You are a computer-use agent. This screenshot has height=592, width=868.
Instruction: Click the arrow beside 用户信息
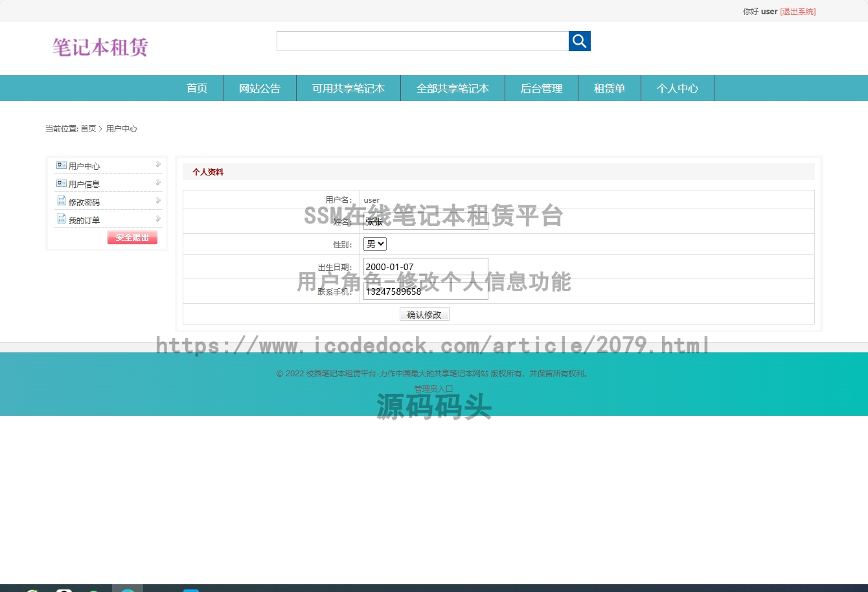pyautogui.click(x=158, y=183)
